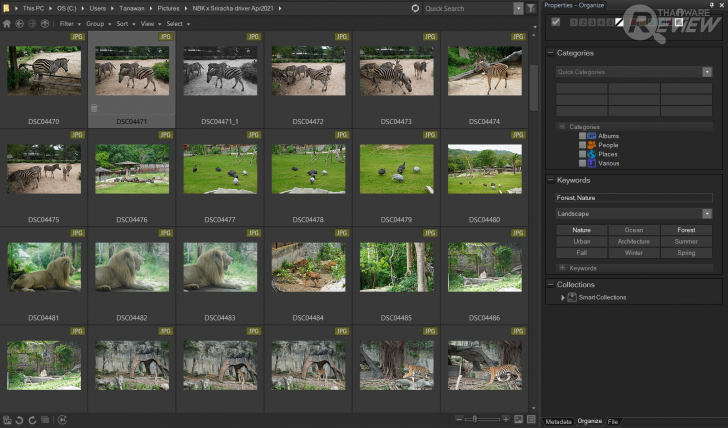
Task: Expand the Smart Collections tree node
Action: click(562, 297)
